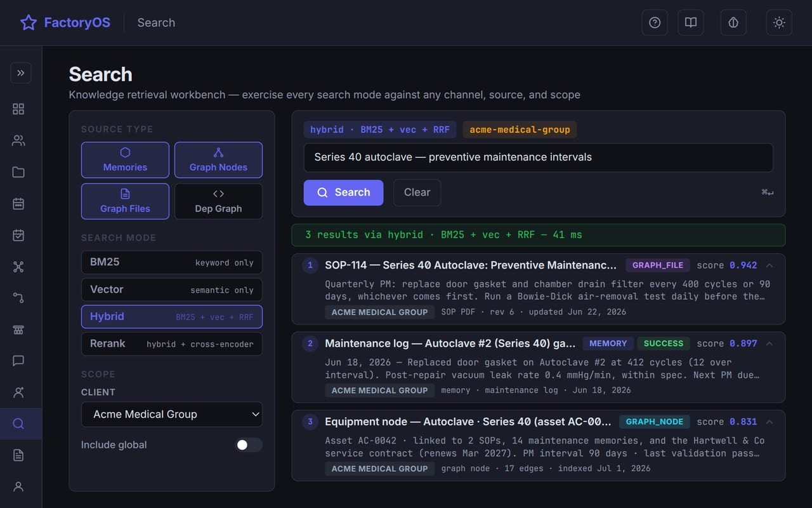Screen dimensions: 812x508
Task: Click the ACME MEDICAL GROUP badge on Equipment node result
Action: (x=379, y=469)
